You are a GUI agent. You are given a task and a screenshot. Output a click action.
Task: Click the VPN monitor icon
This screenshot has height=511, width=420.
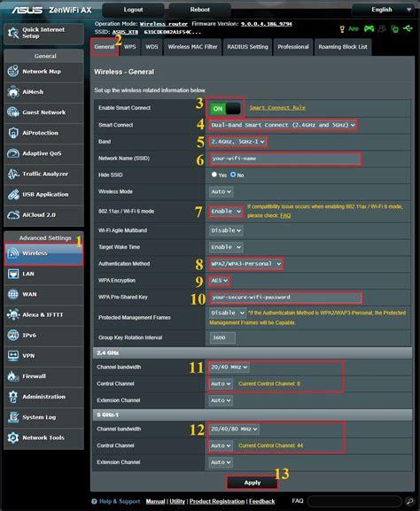point(13,356)
